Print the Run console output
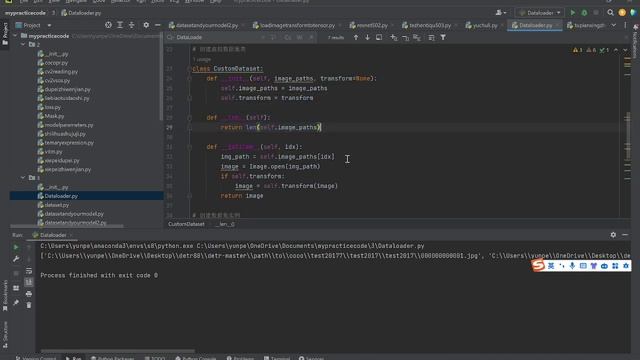Viewport: 640px width, 360px height. 29,294
